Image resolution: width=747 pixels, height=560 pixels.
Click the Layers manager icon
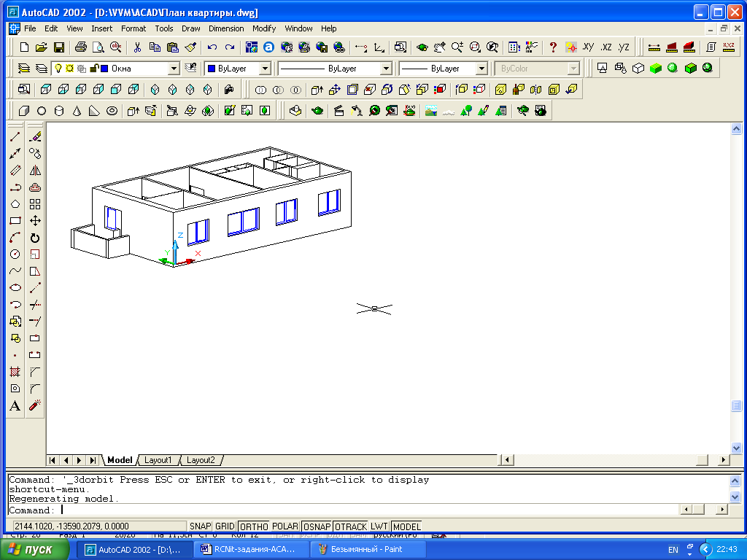[23, 69]
